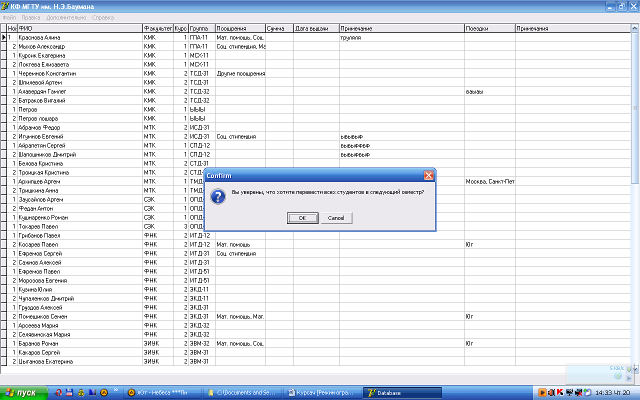This screenshot has height=400, width=640.
Task: Click the floppy disk quick launch icon
Action: point(69,393)
